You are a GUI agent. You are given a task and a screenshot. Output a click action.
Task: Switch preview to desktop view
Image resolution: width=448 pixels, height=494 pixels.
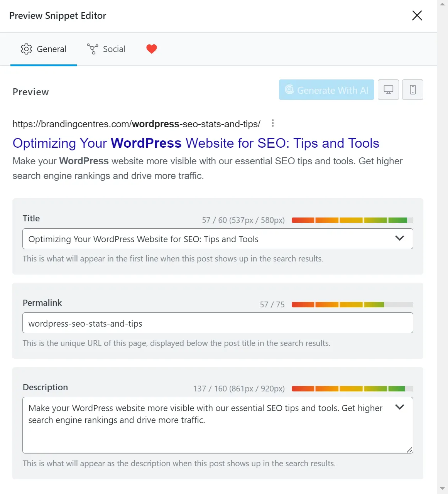[388, 89]
